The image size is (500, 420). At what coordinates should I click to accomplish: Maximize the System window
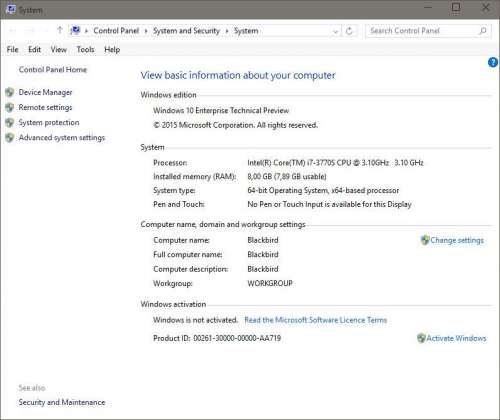tap(456, 7)
